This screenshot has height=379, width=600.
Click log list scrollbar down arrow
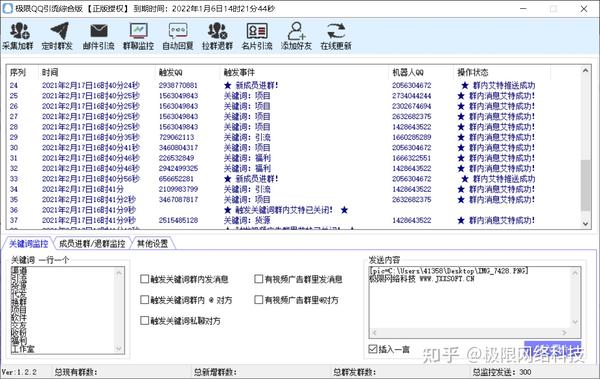click(585, 224)
